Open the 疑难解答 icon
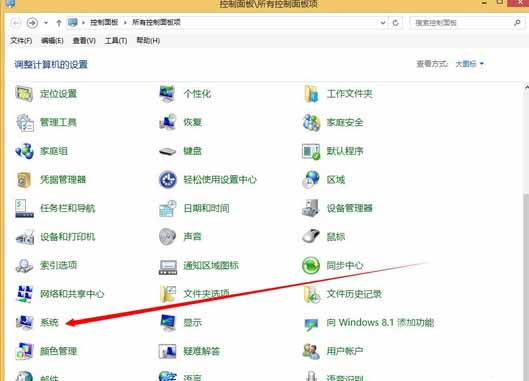The width and height of the screenshot is (529, 381). (x=167, y=351)
